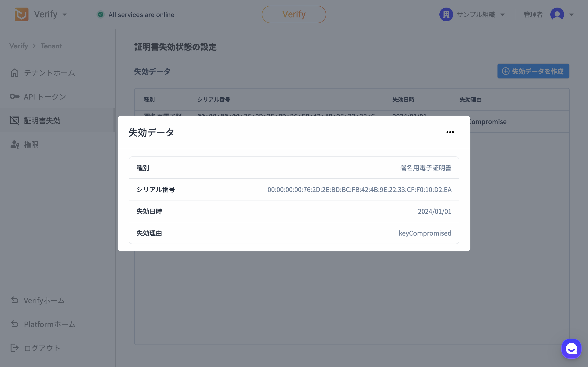Click the API トークン key icon
This screenshot has height=367, width=588.
coord(14,97)
